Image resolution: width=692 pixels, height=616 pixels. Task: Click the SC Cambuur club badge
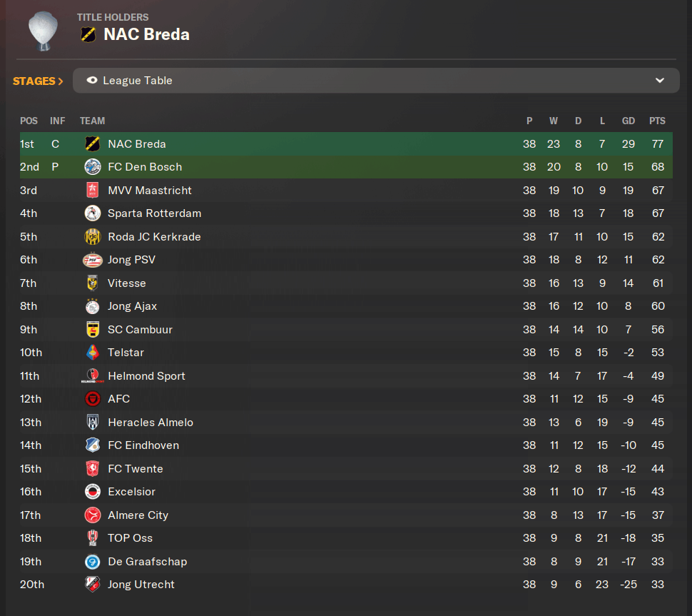tap(92, 330)
